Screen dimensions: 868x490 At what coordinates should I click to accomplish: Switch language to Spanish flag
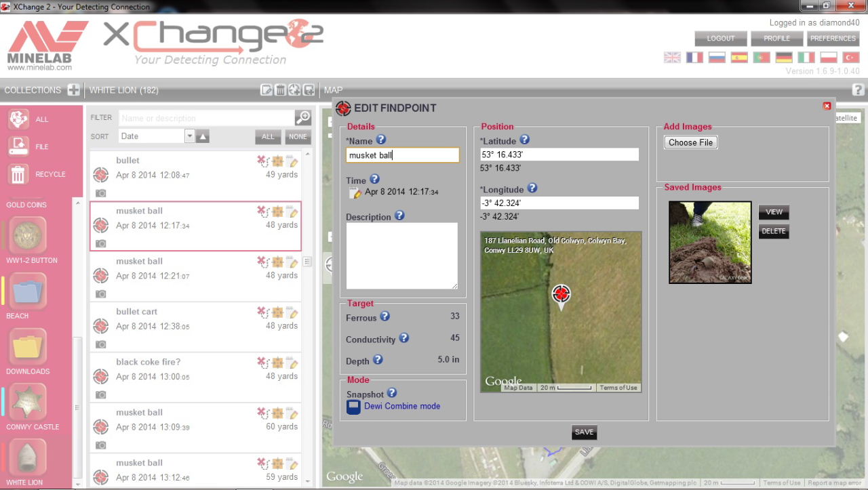pos(739,58)
